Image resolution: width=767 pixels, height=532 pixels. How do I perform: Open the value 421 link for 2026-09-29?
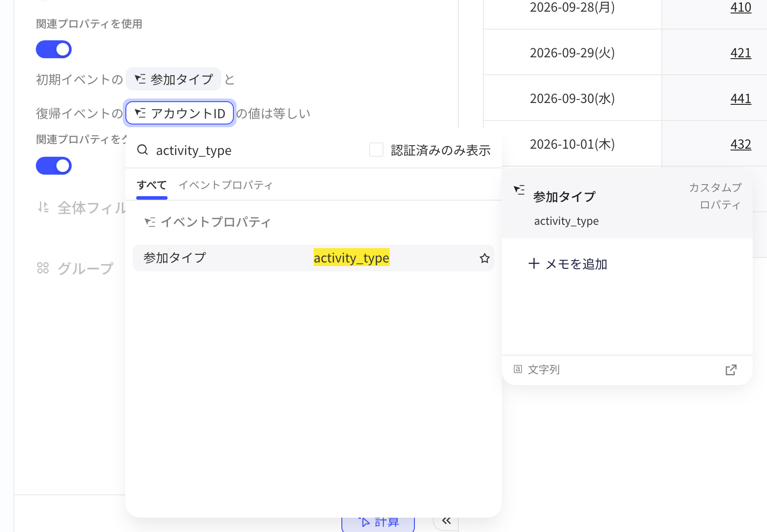point(741,53)
